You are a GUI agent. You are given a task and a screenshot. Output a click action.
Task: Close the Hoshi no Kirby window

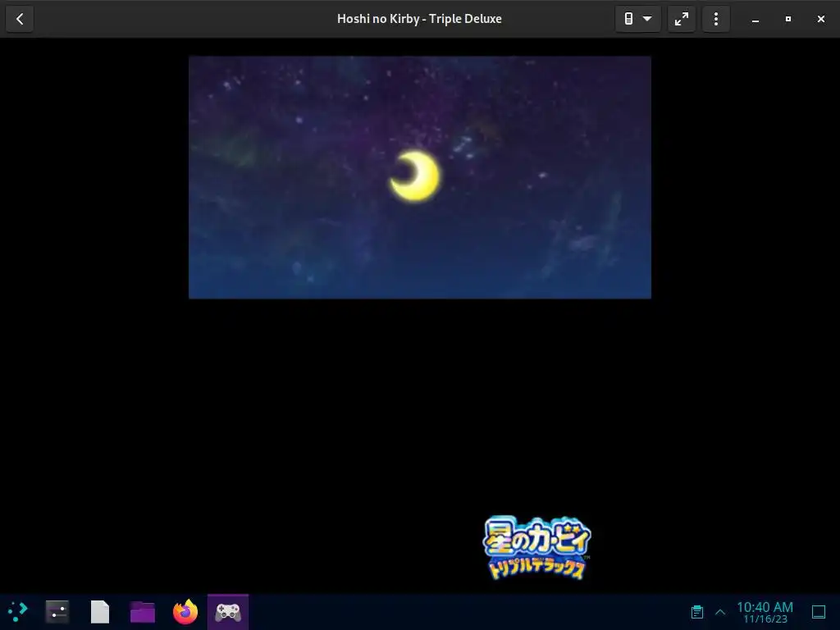pos(820,20)
